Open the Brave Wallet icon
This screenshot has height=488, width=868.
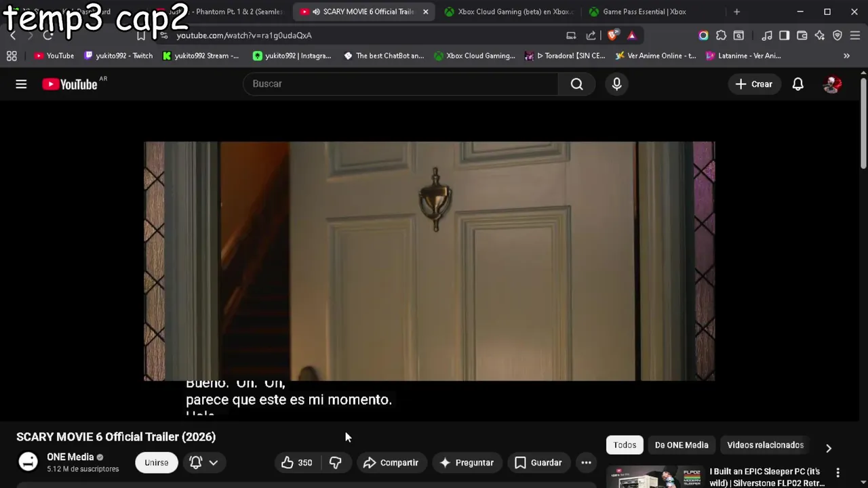coord(802,35)
